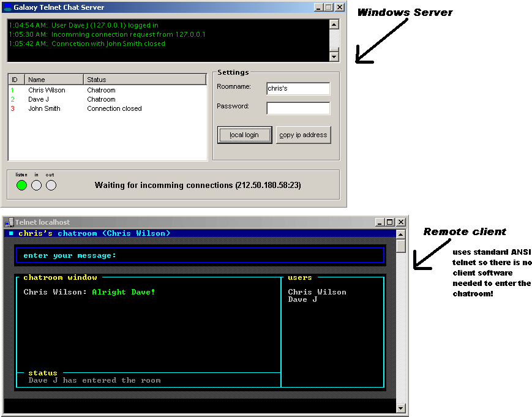Close the Galaxy Telnet Chat Server window
Image resolution: width=532 pixels, height=417 pixels.
tap(340, 7)
